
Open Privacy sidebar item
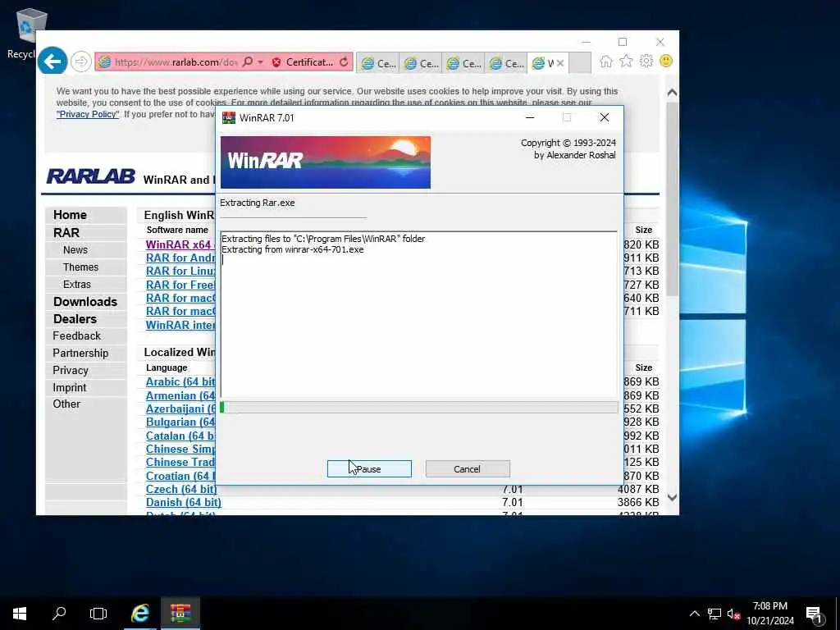[x=71, y=370]
